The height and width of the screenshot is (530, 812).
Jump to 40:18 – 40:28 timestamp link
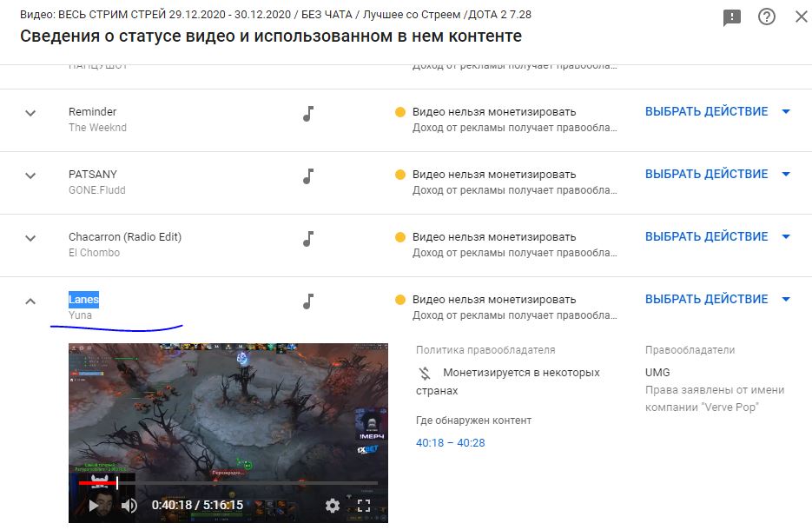click(x=450, y=443)
